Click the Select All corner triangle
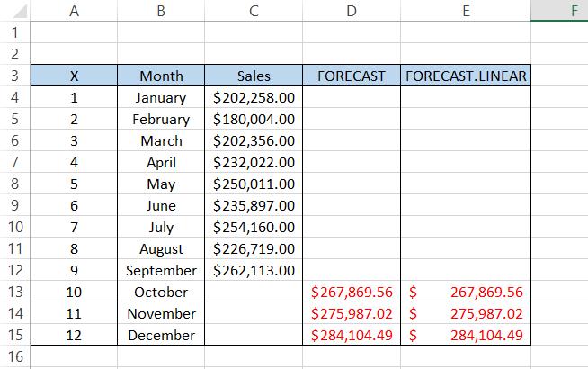The width and height of the screenshot is (588, 369). [x=15, y=11]
